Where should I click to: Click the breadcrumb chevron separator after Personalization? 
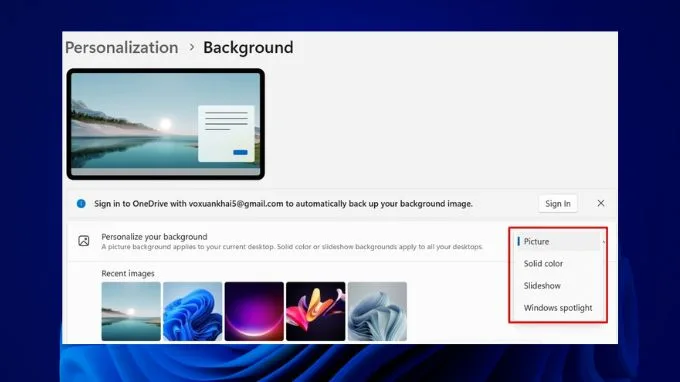point(192,47)
